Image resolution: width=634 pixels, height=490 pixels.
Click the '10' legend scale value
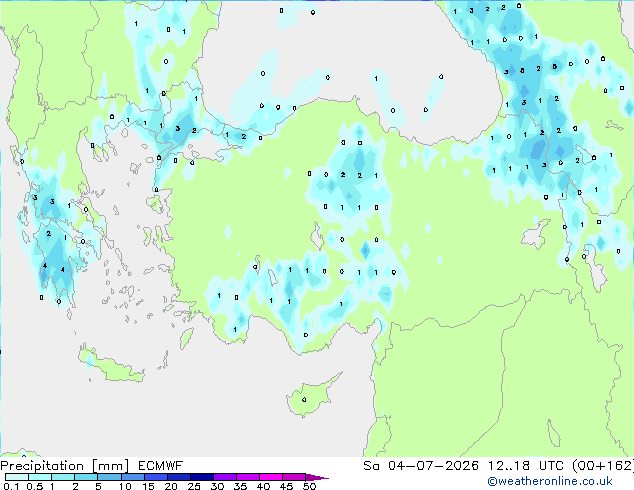[125, 486]
